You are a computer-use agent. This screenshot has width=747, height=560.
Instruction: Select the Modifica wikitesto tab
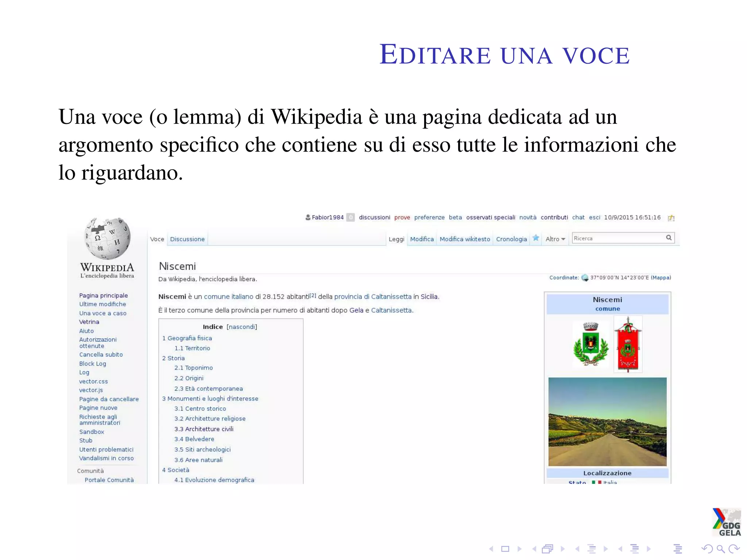click(x=465, y=239)
